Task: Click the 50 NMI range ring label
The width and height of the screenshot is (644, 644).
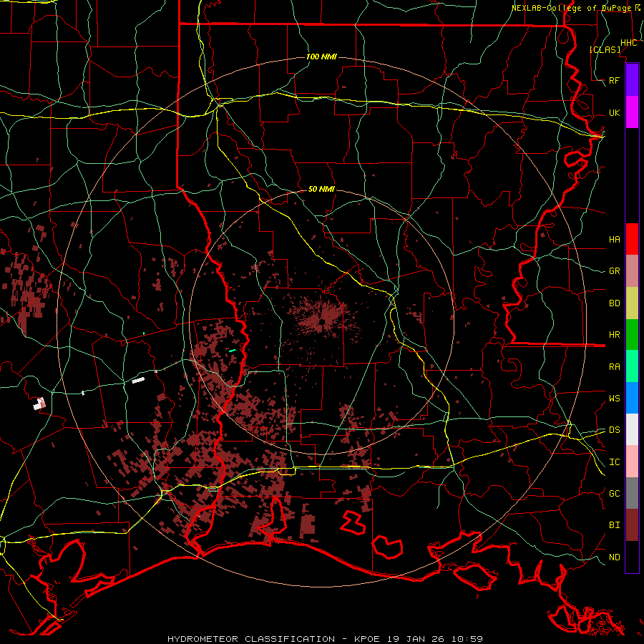Action: click(x=321, y=189)
